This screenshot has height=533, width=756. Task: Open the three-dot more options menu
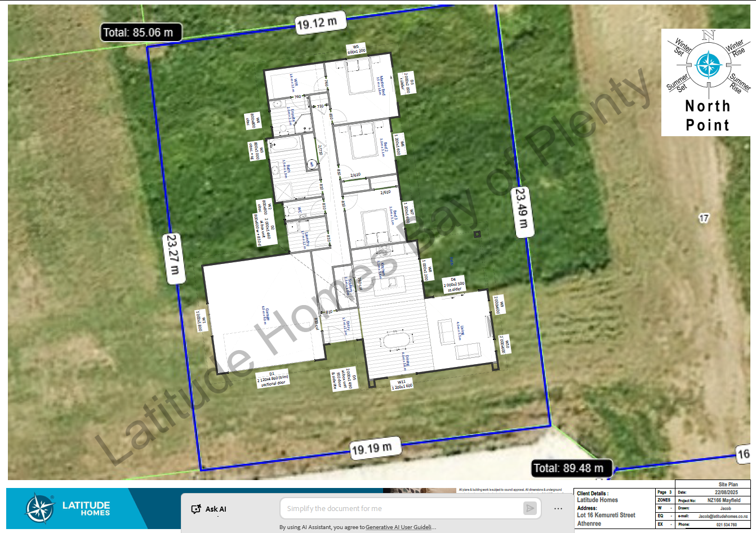pyautogui.click(x=558, y=509)
